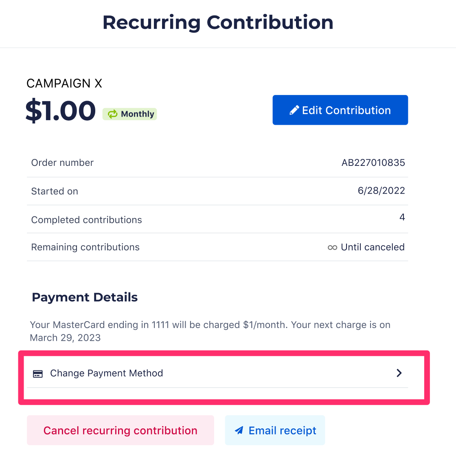Click the paper plane icon beside Email receipt
This screenshot has width=456, height=476.
click(x=239, y=430)
